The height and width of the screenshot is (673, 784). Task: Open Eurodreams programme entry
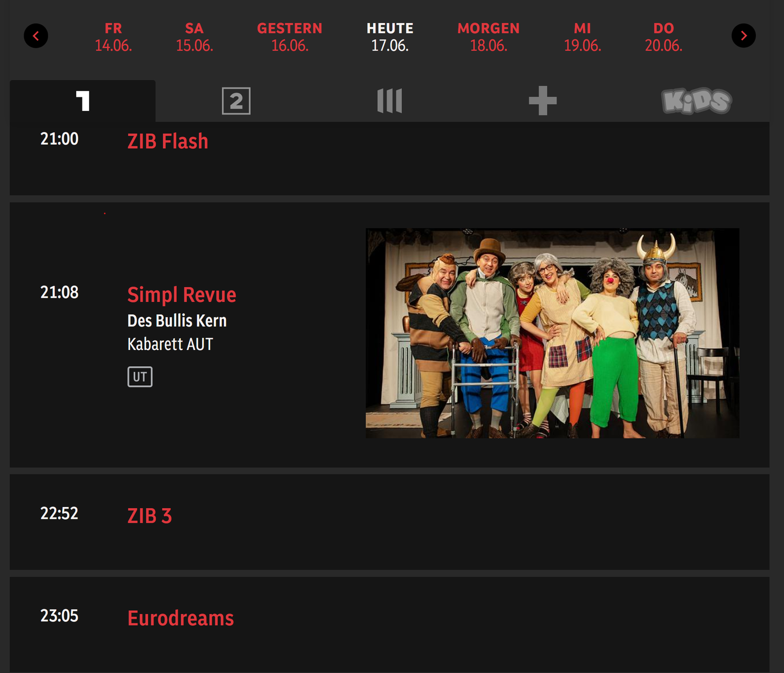(x=389, y=625)
